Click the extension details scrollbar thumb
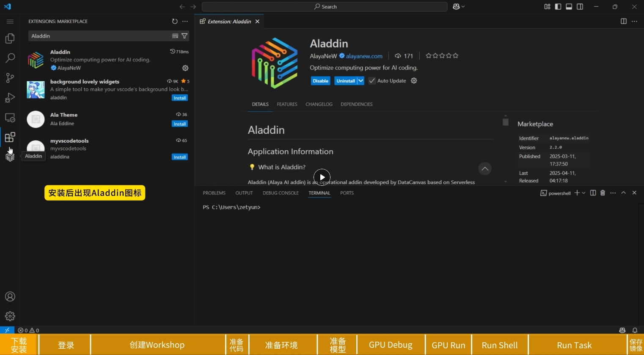 [x=505, y=122]
